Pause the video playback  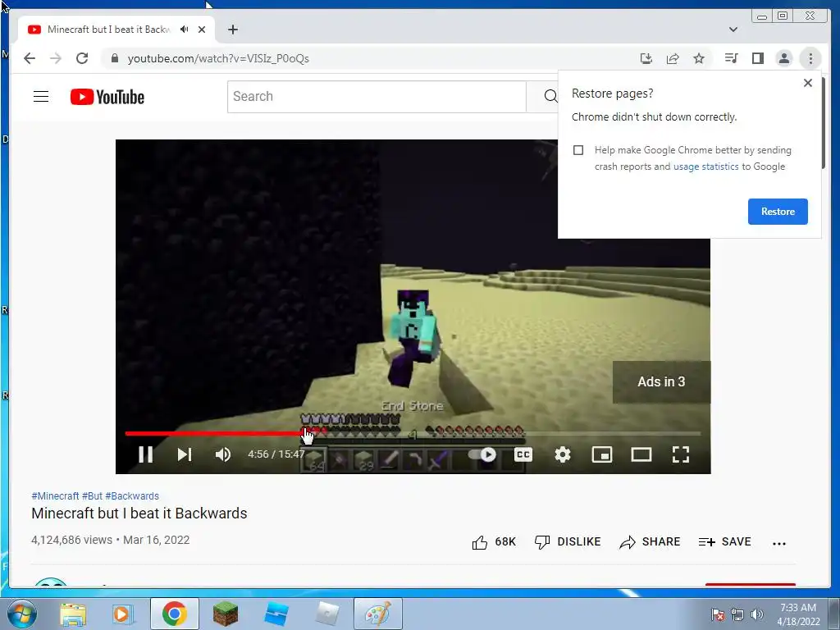coord(146,454)
